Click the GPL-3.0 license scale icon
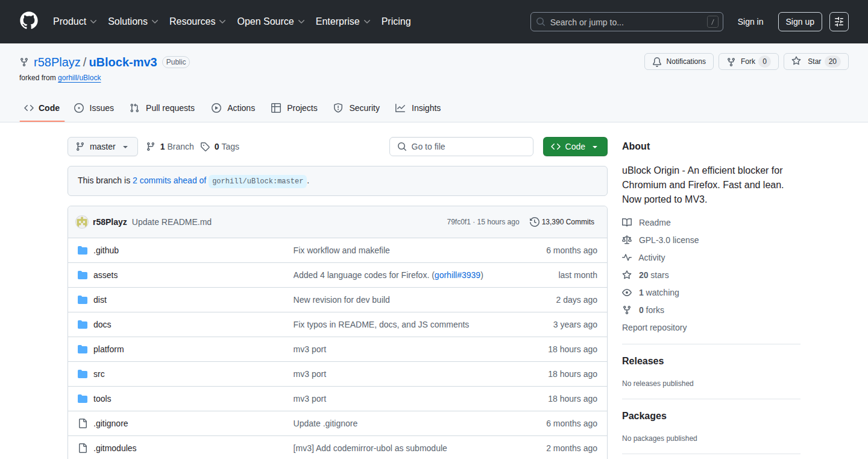868x459 pixels. point(627,240)
